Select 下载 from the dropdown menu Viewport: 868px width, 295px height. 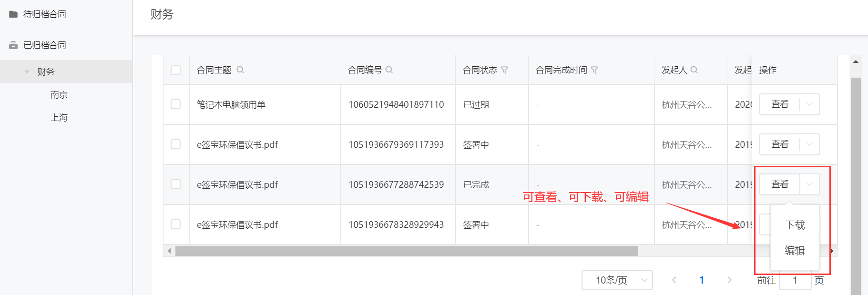[795, 225]
